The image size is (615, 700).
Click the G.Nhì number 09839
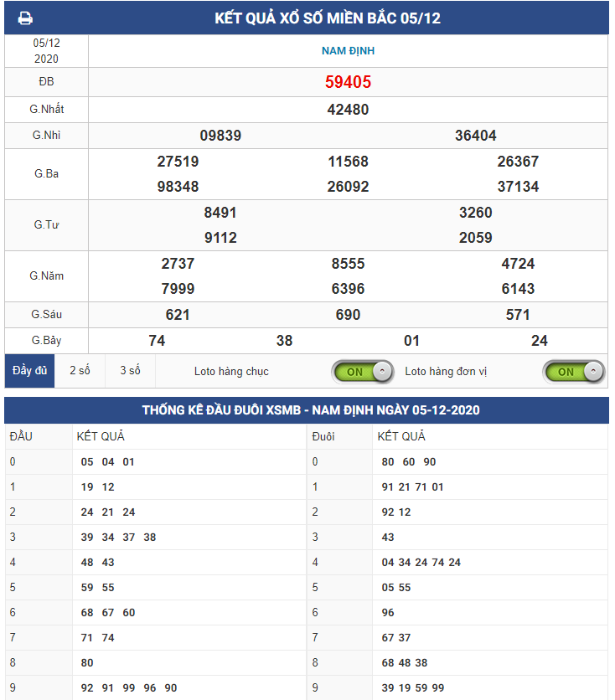(220, 136)
